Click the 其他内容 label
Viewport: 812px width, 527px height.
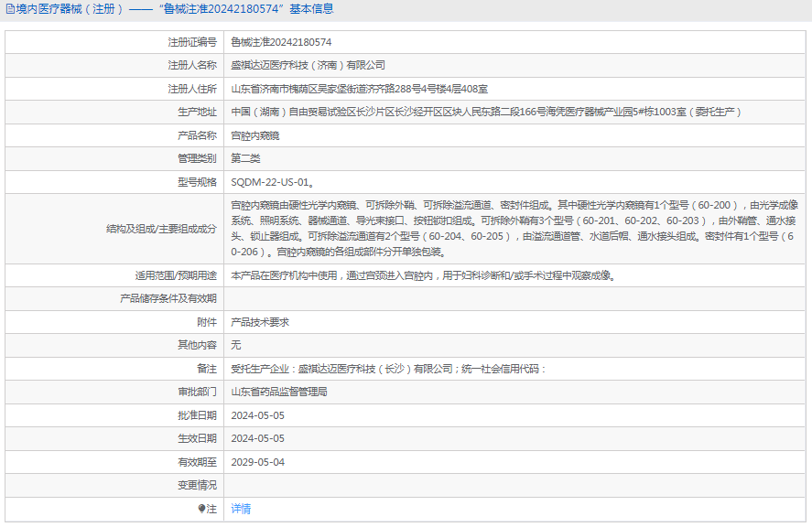[x=198, y=345]
